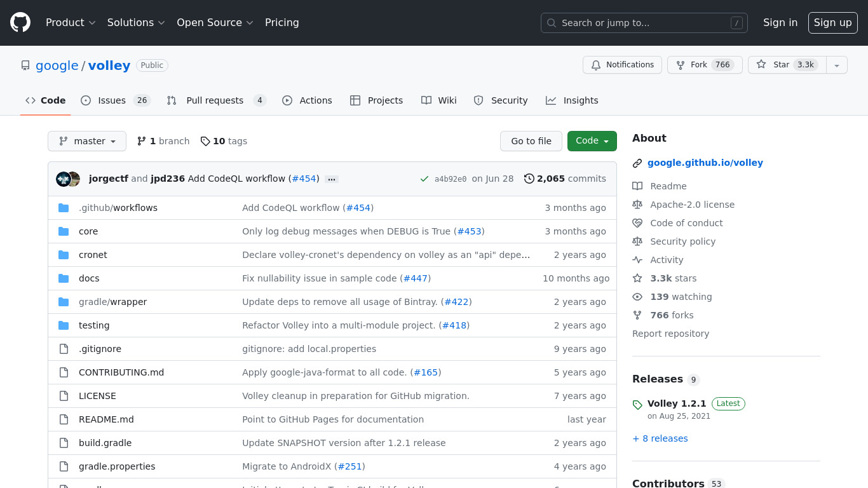The image size is (868, 488).
Task: Click the Pricing link
Action: point(282,23)
